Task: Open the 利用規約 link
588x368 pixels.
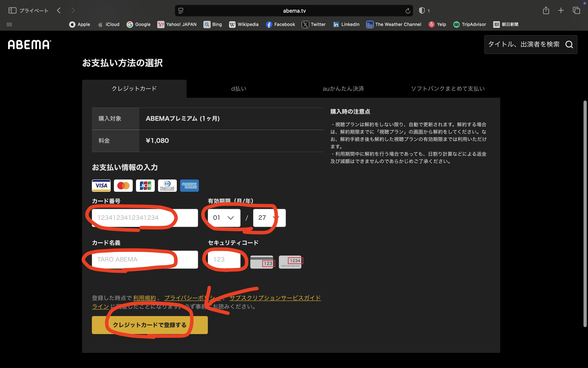Action: (145, 298)
